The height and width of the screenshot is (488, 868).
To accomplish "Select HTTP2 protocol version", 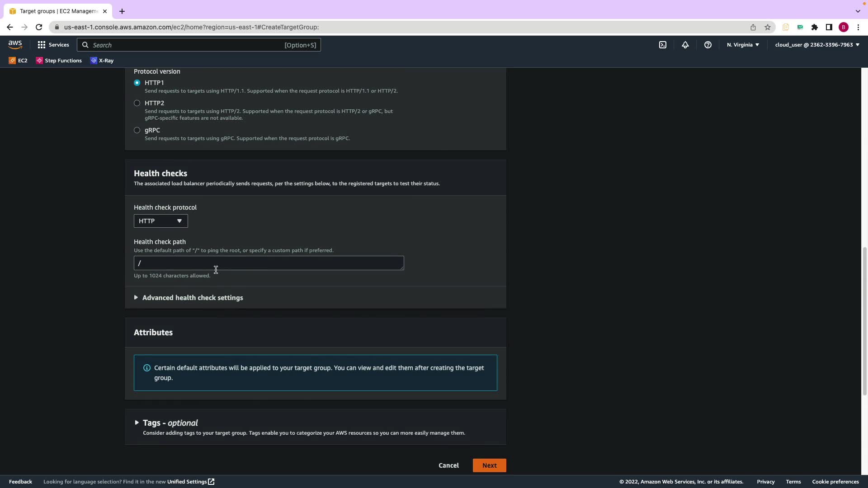I will [137, 103].
